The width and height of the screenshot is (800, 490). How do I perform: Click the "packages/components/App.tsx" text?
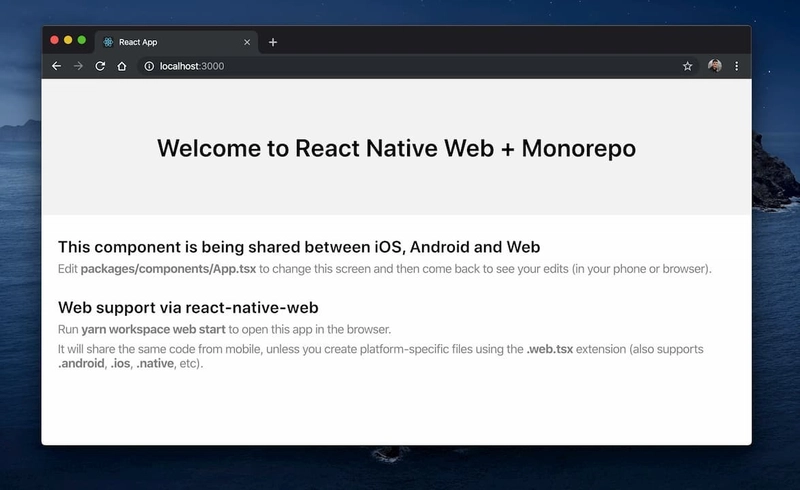168,269
